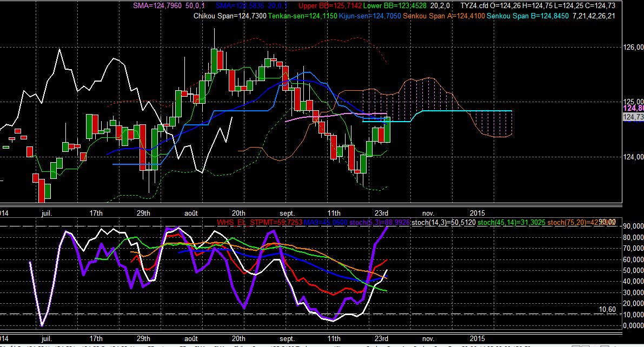Click the Upper BB=125,7142 label
The height and width of the screenshot is (347, 644).
pos(330,6)
